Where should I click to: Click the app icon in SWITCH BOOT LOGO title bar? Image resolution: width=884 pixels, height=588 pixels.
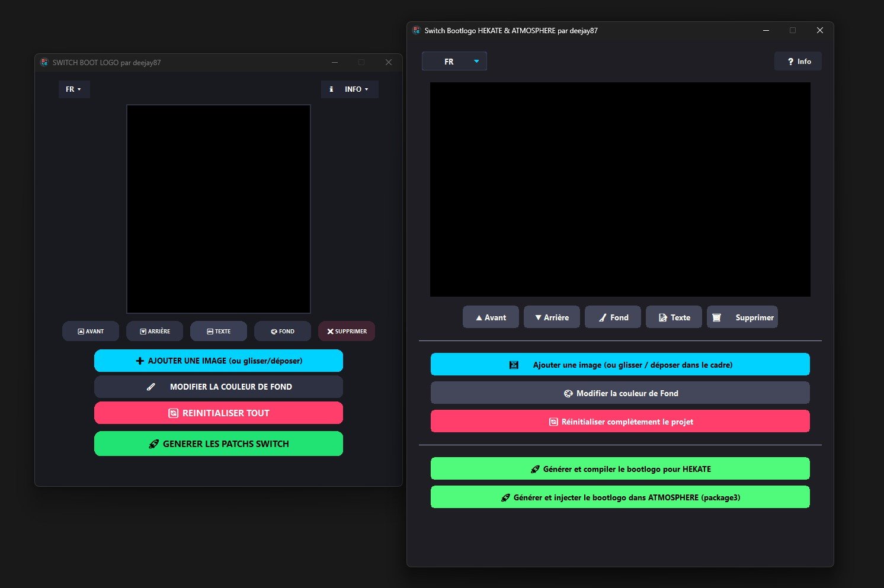[x=44, y=62]
